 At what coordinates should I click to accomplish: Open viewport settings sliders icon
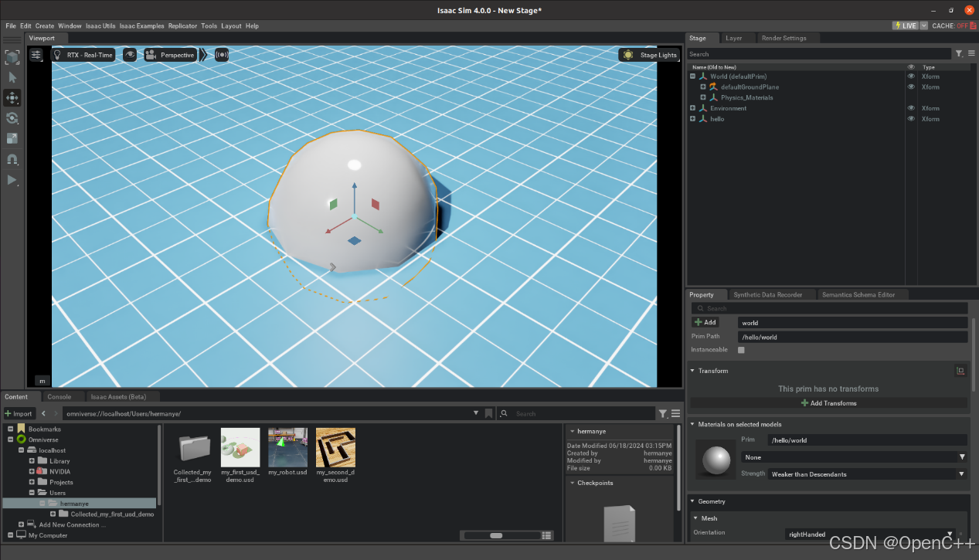(36, 55)
